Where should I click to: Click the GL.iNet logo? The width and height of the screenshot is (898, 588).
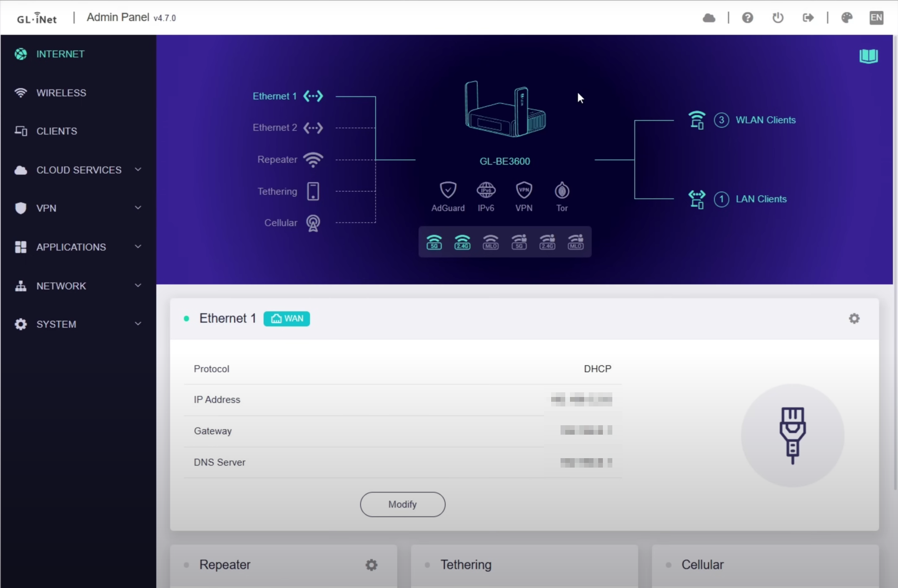37,18
